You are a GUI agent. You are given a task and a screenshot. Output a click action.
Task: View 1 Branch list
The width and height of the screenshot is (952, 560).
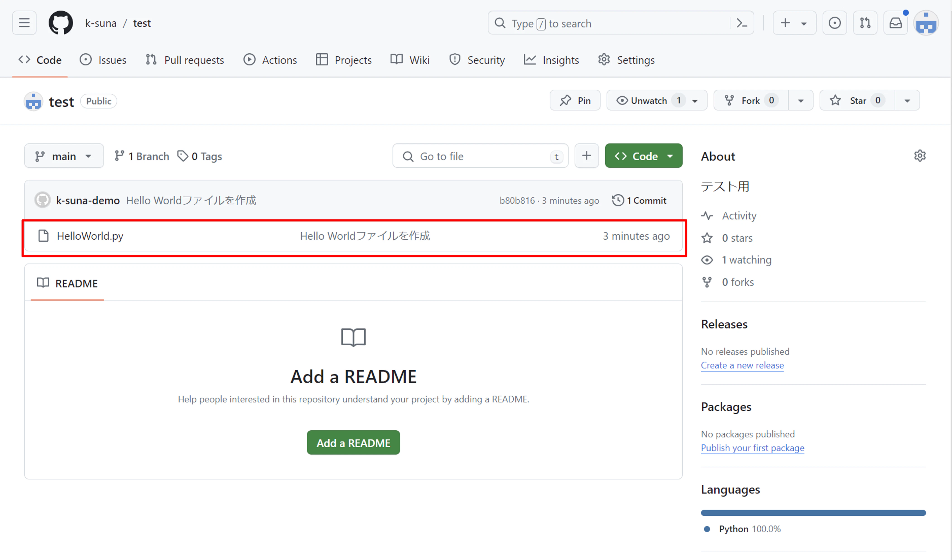click(x=142, y=156)
